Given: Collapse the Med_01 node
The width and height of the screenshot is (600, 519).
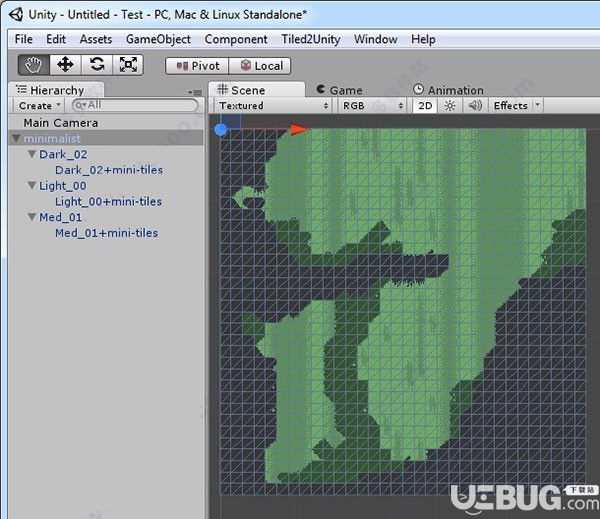Looking at the screenshot, I should tap(32, 217).
